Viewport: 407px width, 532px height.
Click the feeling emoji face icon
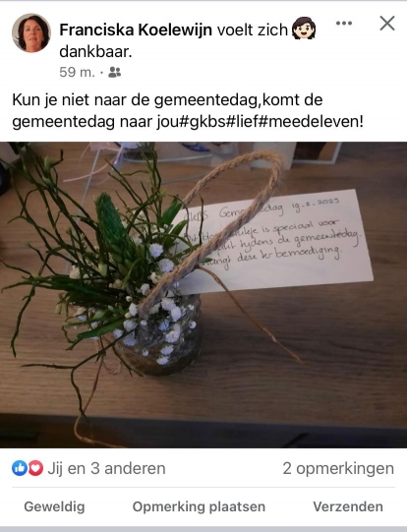pyautogui.click(x=304, y=29)
